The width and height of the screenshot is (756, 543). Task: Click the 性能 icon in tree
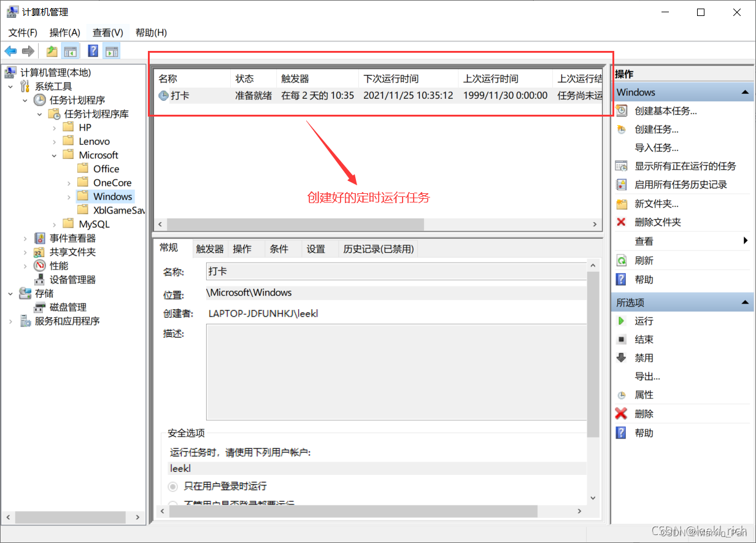point(40,266)
